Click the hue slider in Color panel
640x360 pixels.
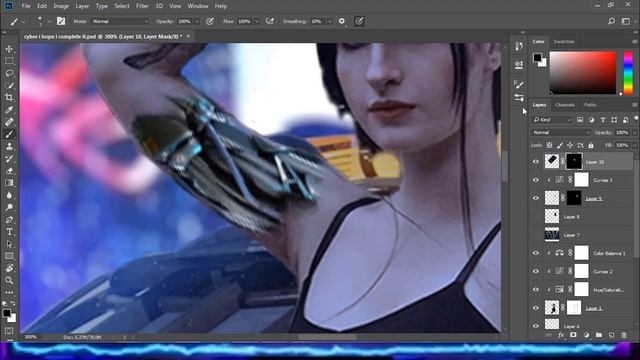tap(628, 73)
